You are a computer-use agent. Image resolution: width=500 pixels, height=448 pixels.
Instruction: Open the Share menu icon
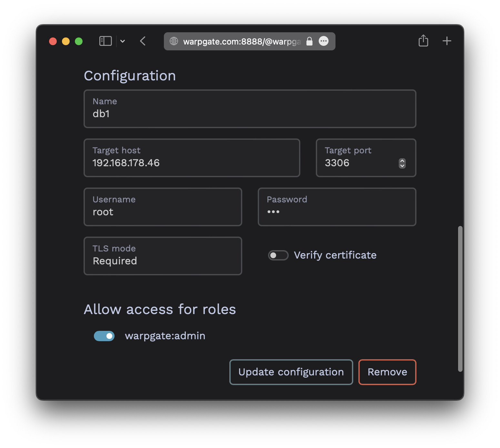[x=423, y=41]
